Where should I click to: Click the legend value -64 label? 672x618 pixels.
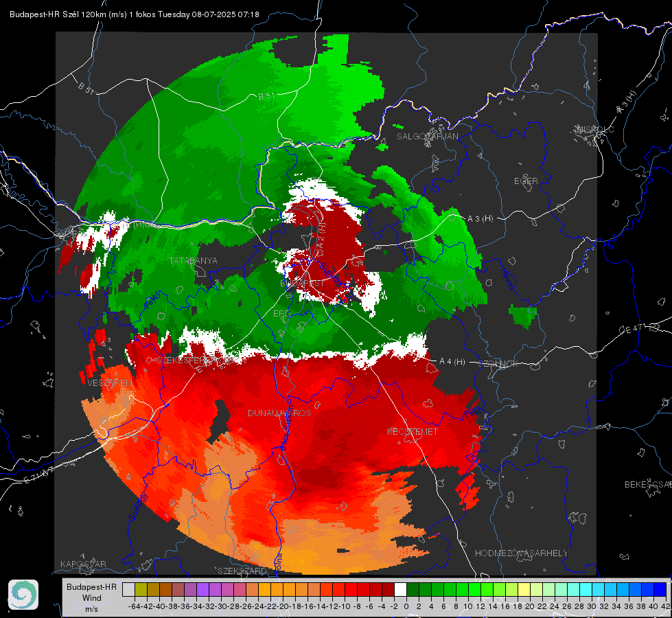coord(135,606)
